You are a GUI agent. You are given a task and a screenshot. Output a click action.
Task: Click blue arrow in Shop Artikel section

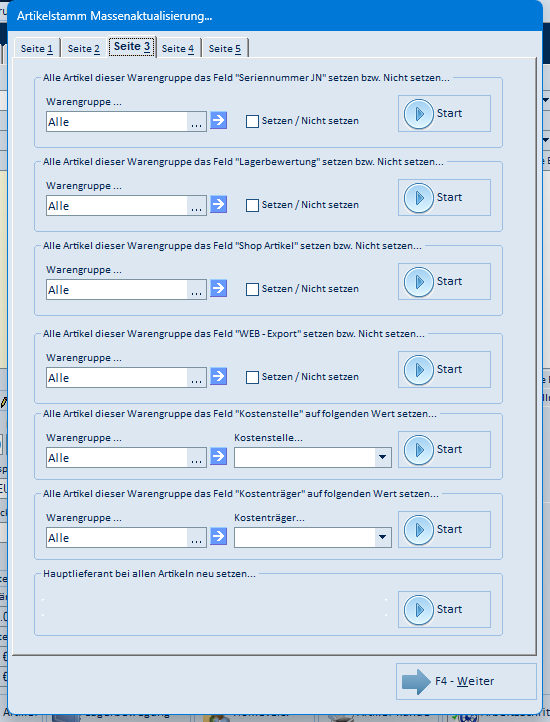click(219, 289)
